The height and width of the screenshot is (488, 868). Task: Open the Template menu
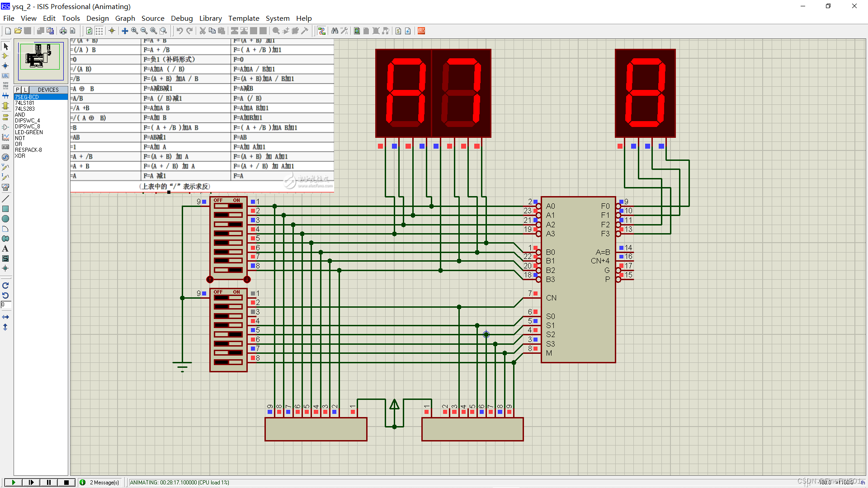click(243, 18)
